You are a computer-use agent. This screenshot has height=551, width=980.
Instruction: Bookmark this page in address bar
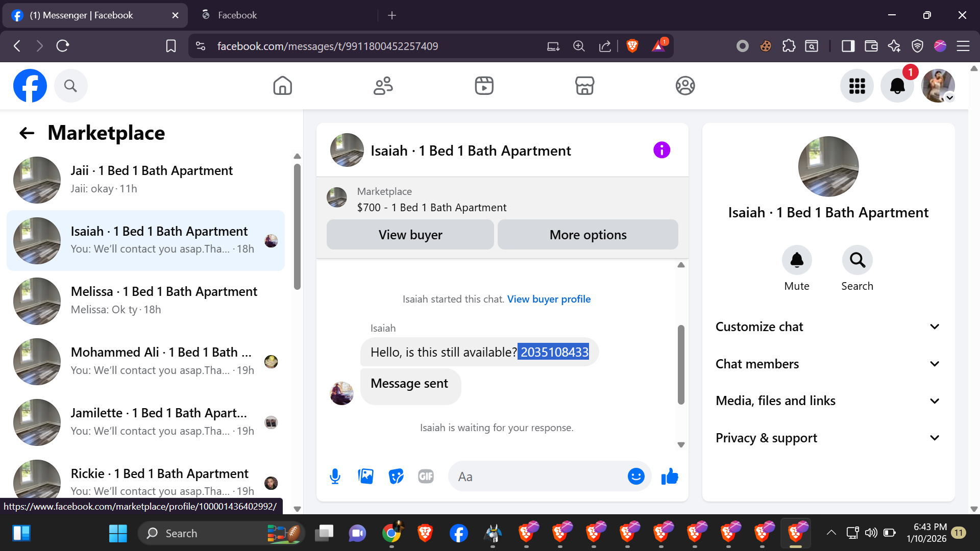pyautogui.click(x=171, y=46)
